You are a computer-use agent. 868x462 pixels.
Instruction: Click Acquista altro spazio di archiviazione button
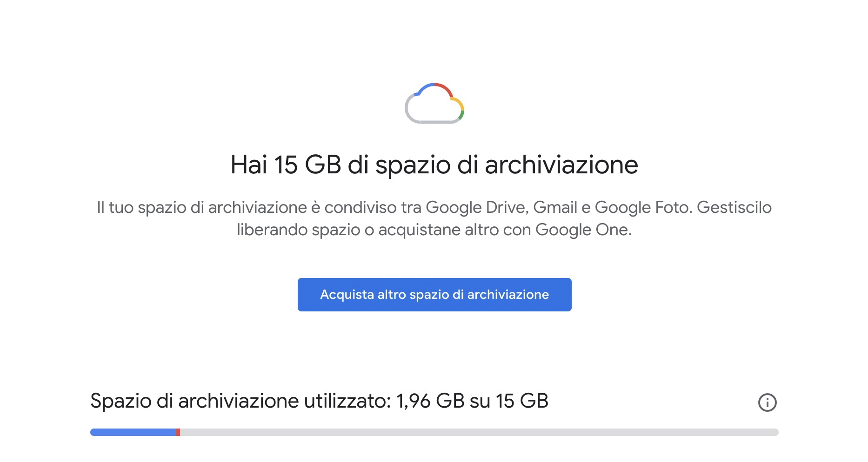(434, 295)
